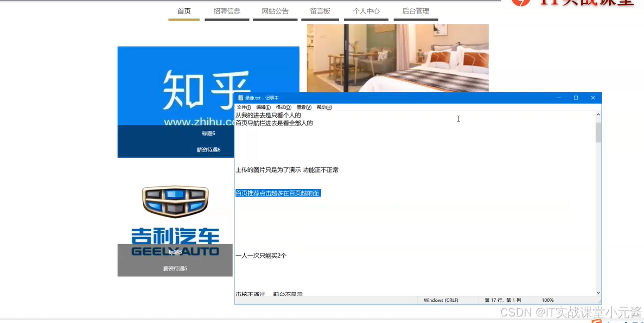Click the line 首页导航栏进去是看全部人的
The height and width of the screenshot is (323, 644).
pos(274,123)
